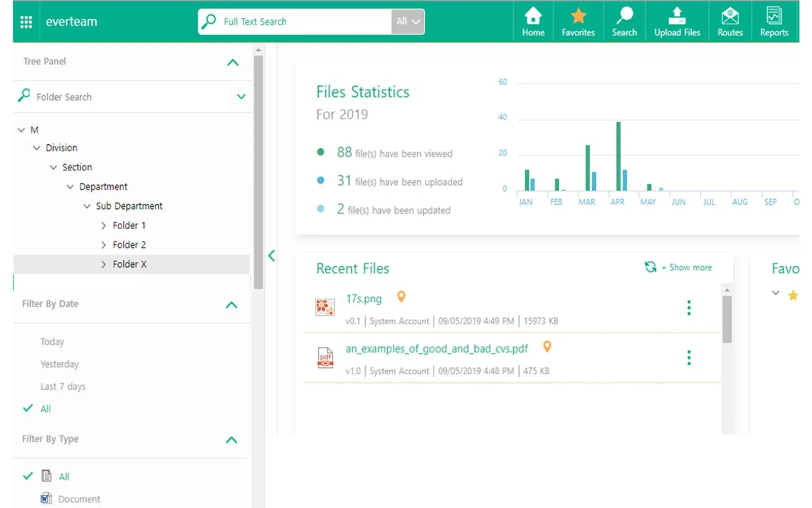Click the Favorites panel star icon

[x=793, y=295]
